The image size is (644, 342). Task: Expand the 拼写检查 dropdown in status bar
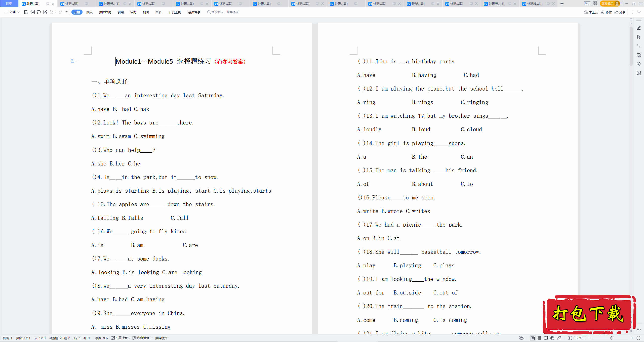129,338
